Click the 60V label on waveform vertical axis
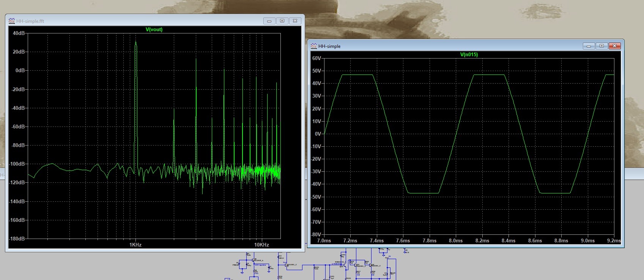The height and width of the screenshot is (280, 644). (316, 58)
